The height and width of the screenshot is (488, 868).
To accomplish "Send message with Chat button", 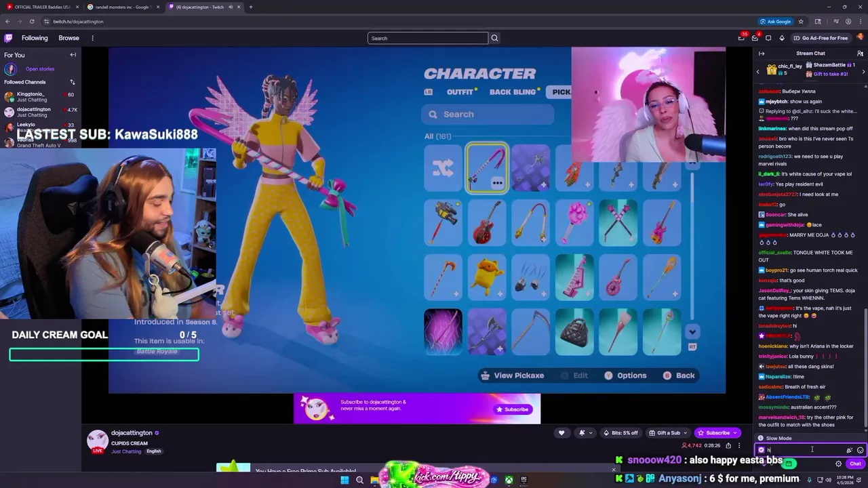I will (855, 464).
